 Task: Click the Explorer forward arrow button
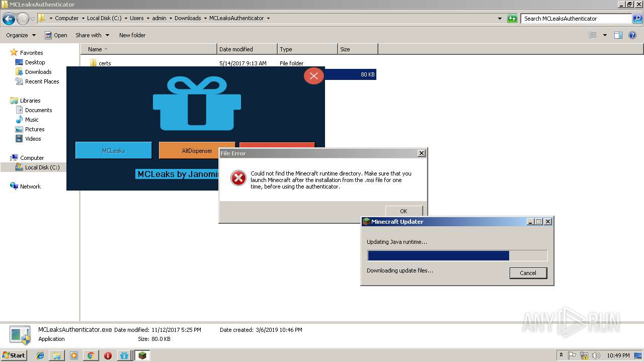pyautogui.click(x=23, y=19)
